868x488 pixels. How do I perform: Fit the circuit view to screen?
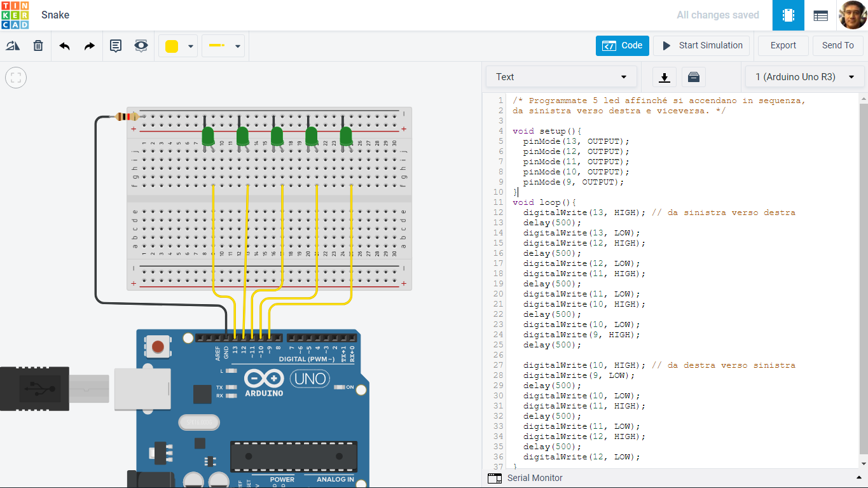(16, 78)
